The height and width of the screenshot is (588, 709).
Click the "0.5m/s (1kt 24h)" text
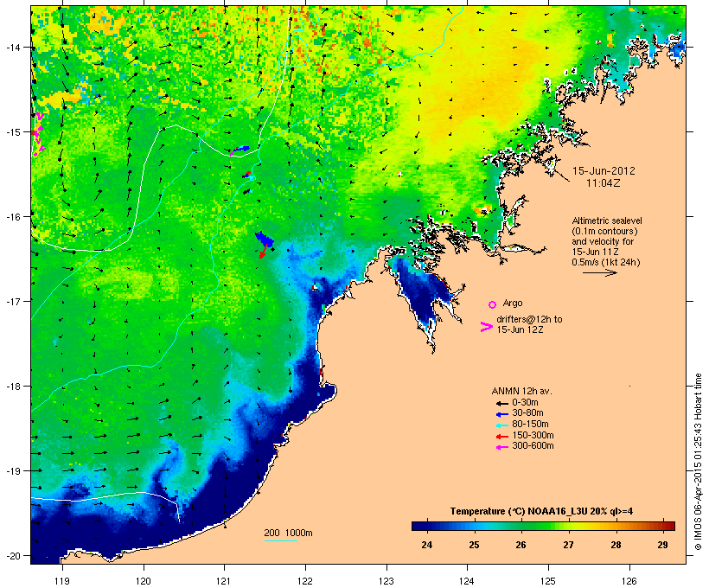click(606, 262)
